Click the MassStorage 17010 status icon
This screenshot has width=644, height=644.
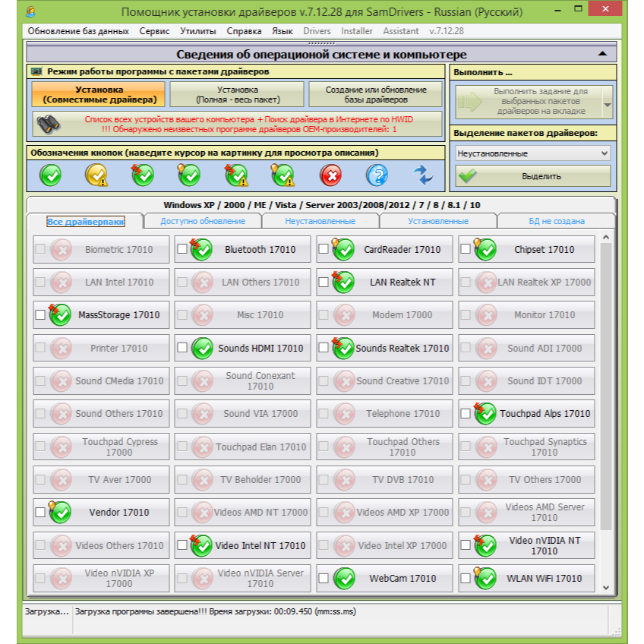pos(60,315)
